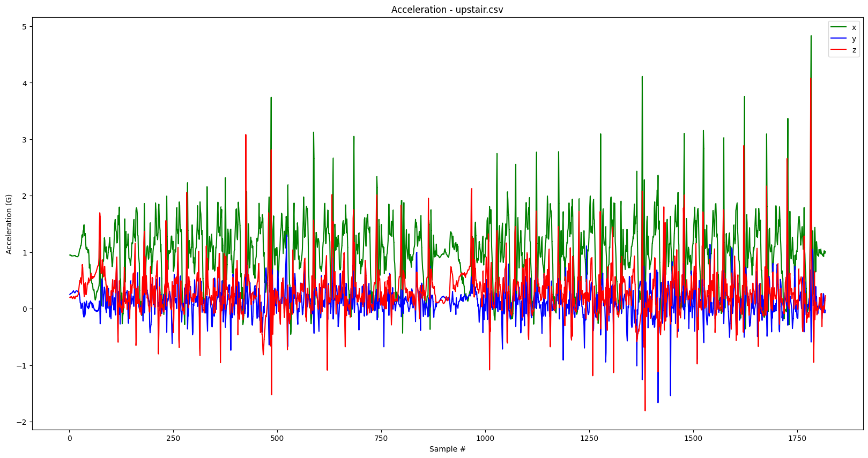The image size is (868, 458).
Task: Click the blue y line swatch in legend
Action: pyautogui.click(x=838, y=39)
